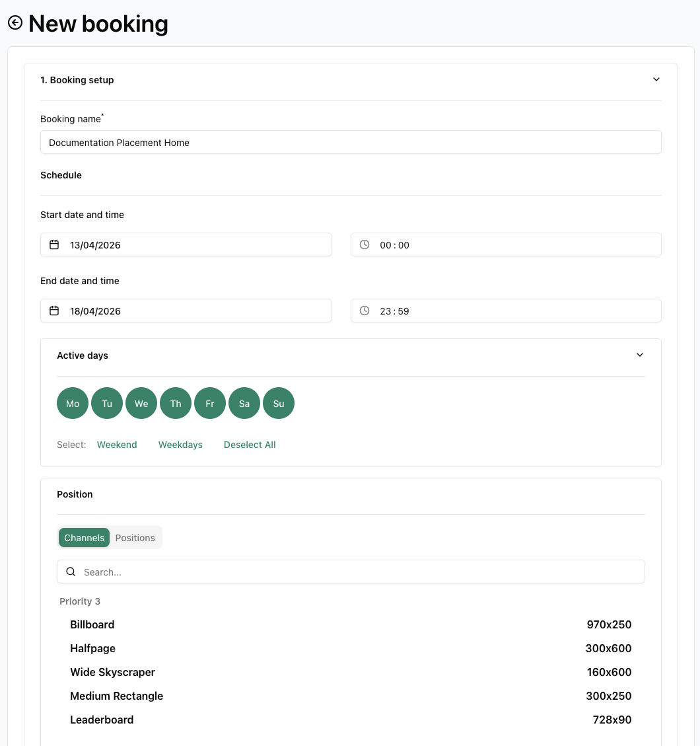This screenshot has width=700, height=746.
Task: Click the magnifier icon in position search
Action: click(71, 572)
